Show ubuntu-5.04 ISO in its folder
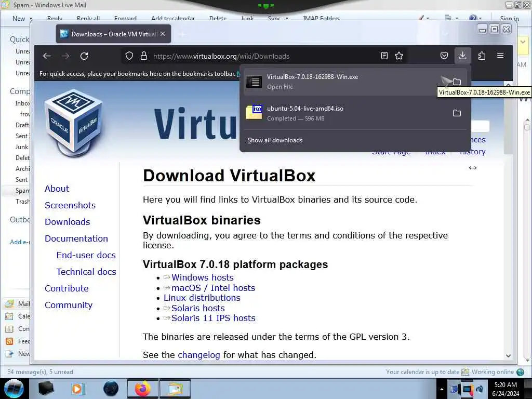The height and width of the screenshot is (399, 532). pyautogui.click(x=457, y=113)
